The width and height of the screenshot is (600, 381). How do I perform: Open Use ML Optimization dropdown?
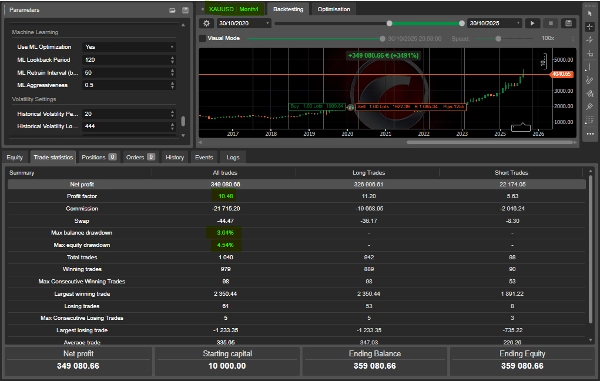point(129,47)
